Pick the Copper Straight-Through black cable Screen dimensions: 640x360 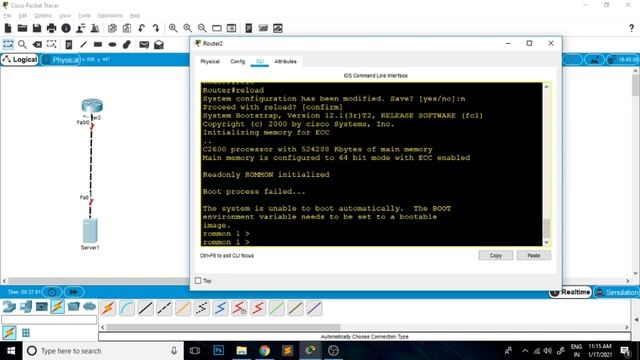(145, 308)
